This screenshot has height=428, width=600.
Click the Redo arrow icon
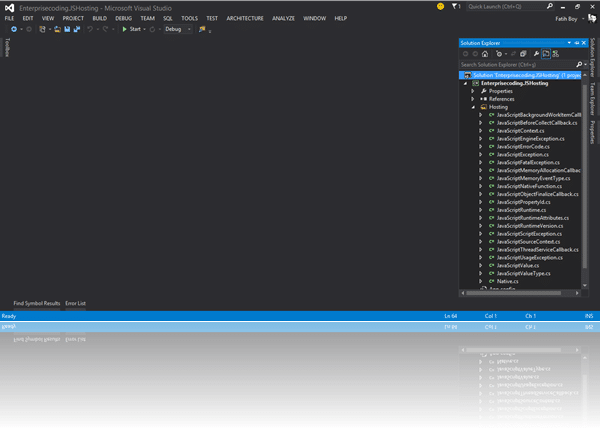pos(105,29)
